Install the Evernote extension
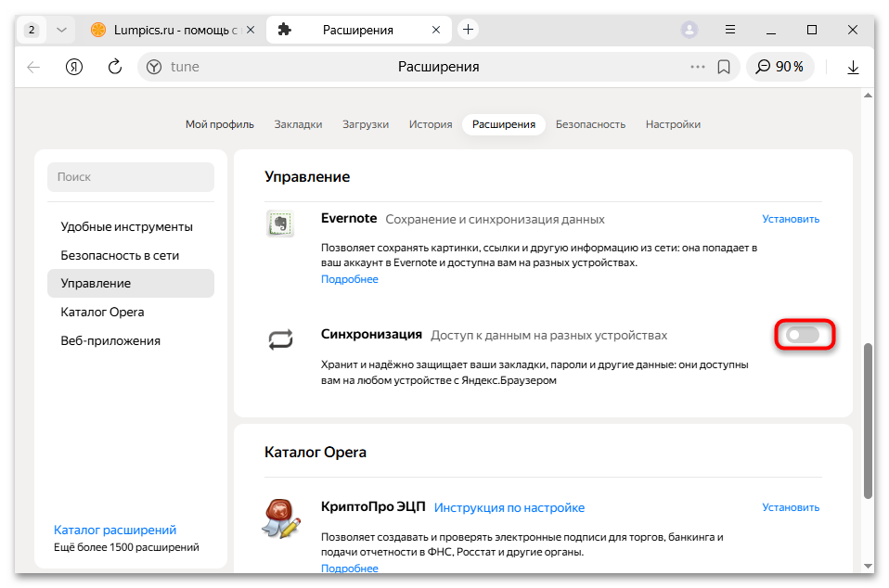Screen dimensions: 889x588 pos(791,219)
